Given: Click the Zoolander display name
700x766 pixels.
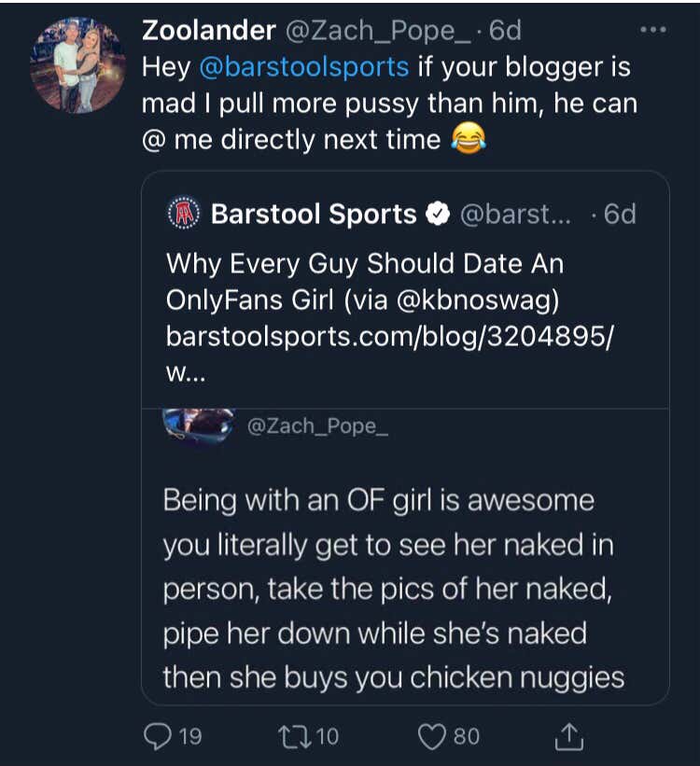Looking at the screenshot, I should tap(208, 31).
